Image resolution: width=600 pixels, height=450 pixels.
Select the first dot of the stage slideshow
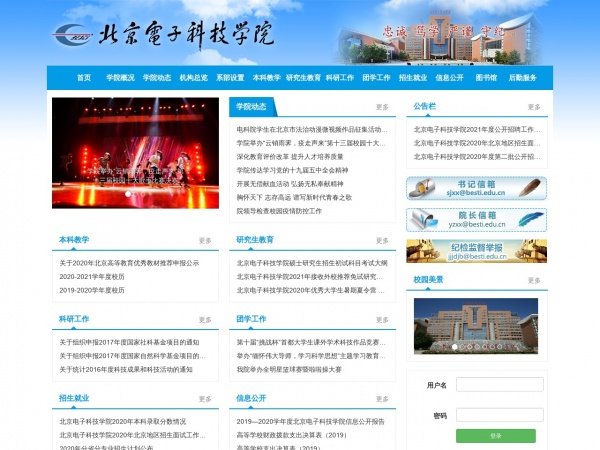[128, 194]
